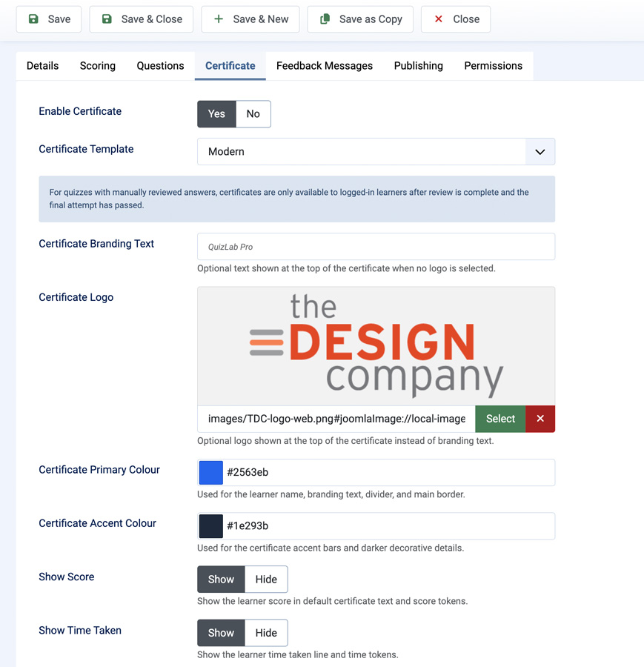Screen dimensions: 644x667
Task: Click Save & Close button
Action: point(142,19)
